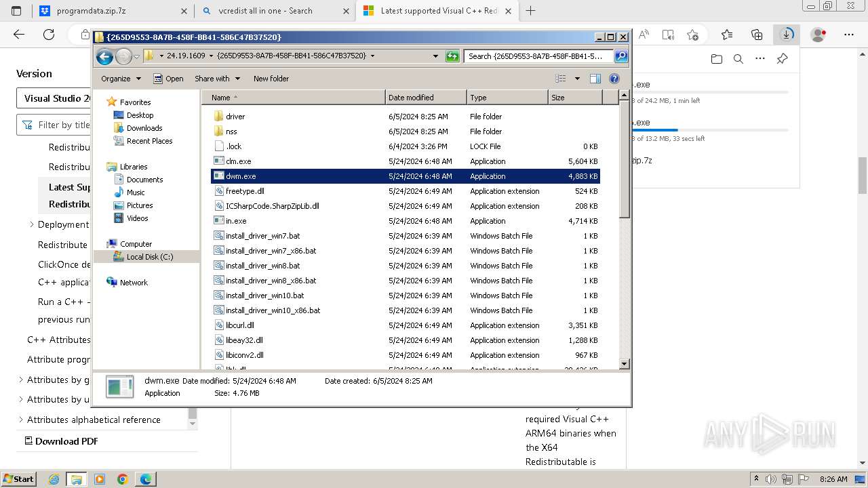Open Internet Explorer from taskbar

coord(54,479)
